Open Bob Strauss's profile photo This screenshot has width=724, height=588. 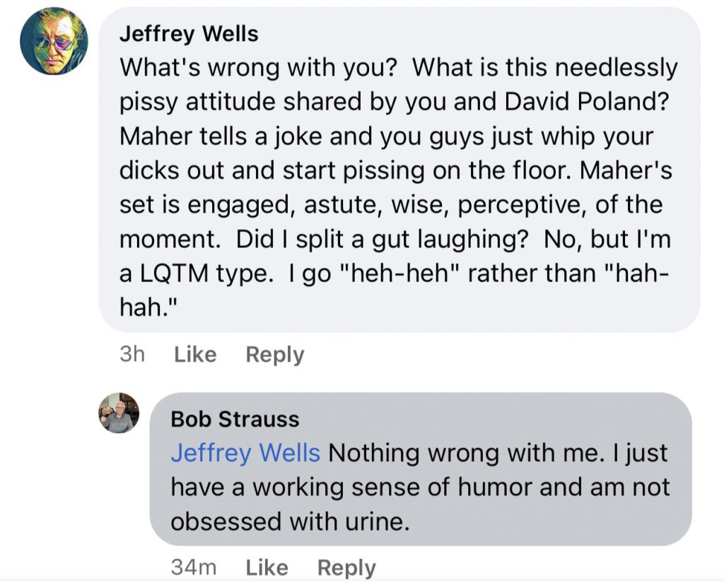[x=119, y=413]
